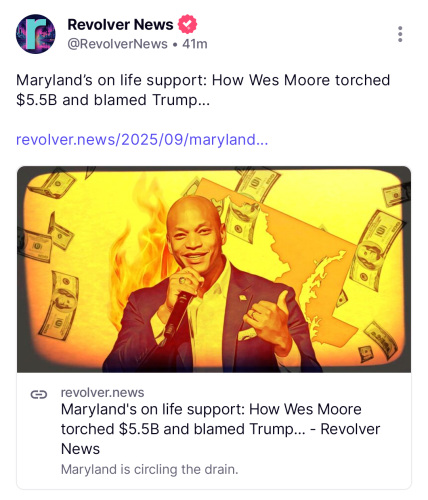Click '$5.5B and blamed Trump...' line in post
Screen dimensions: 428x500
point(113,100)
